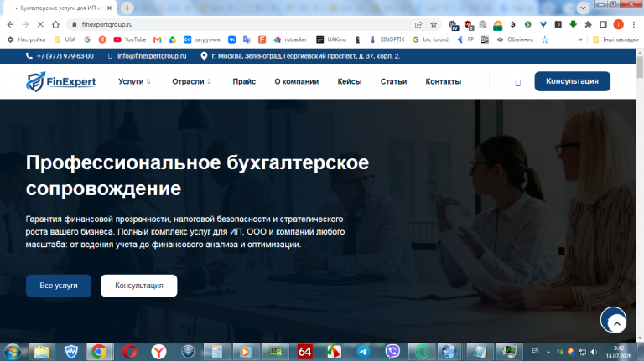Expand the Услуги menu

coord(134,81)
